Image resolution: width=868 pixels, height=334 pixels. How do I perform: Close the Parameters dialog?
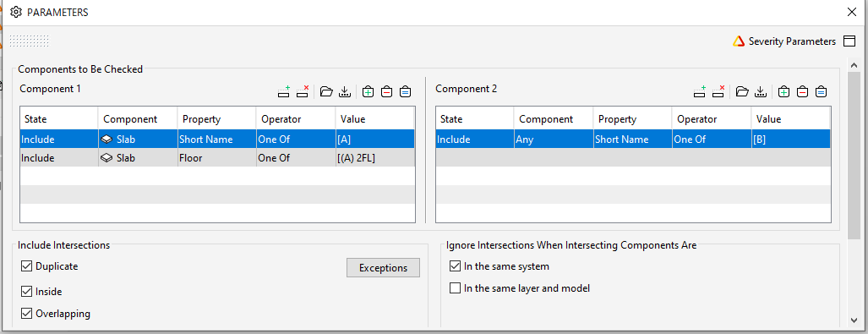[852, 12]
